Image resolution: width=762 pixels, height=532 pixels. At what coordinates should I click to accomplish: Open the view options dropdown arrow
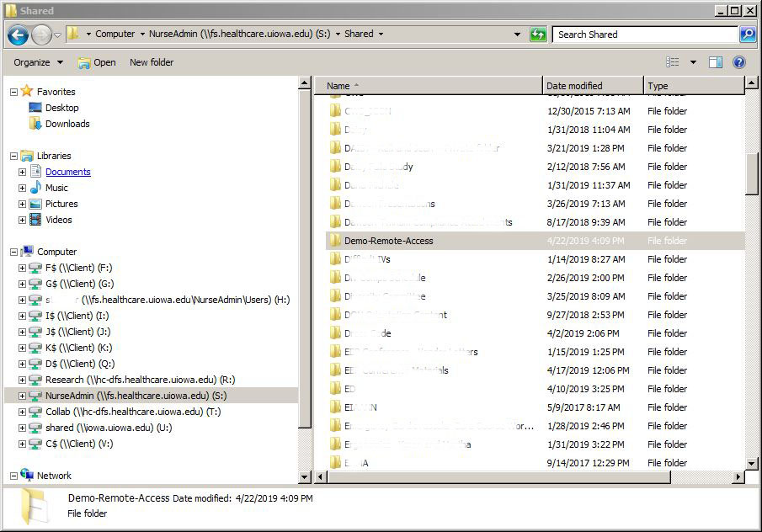coord(693,62)
